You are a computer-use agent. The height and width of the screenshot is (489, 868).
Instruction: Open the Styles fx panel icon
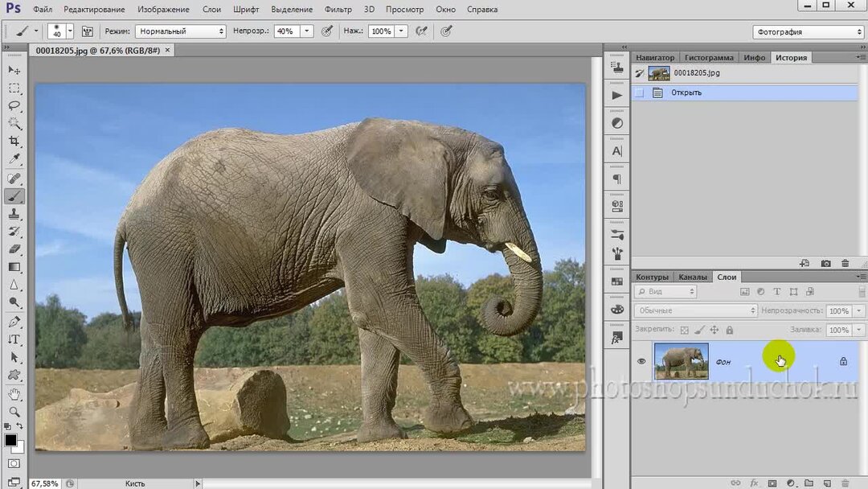(616, 337)
